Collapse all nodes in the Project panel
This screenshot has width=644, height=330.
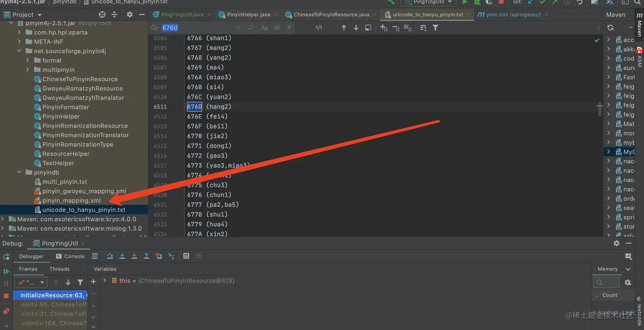[x=114, y=14]
